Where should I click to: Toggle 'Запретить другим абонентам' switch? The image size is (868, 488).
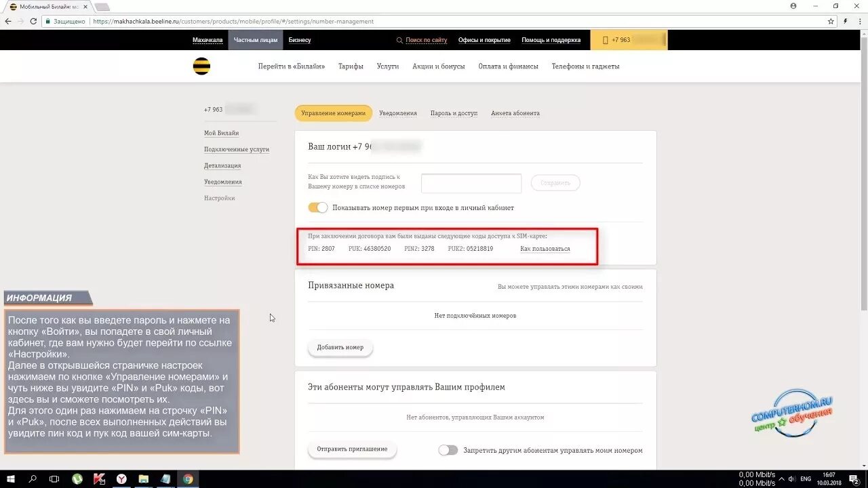tap(448, 450)
